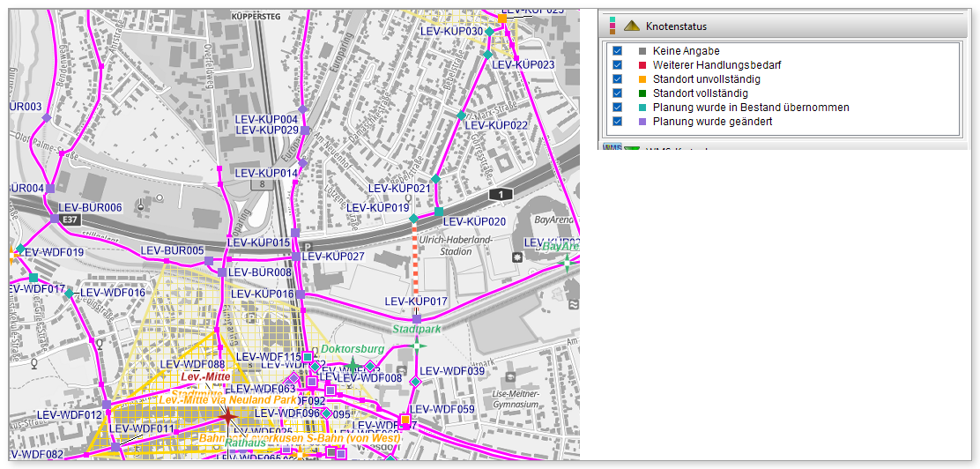Viewport: 980px width, 469px height.
Task: Select the LEV-KÜP030 teal diamond node
Action: 490,31
